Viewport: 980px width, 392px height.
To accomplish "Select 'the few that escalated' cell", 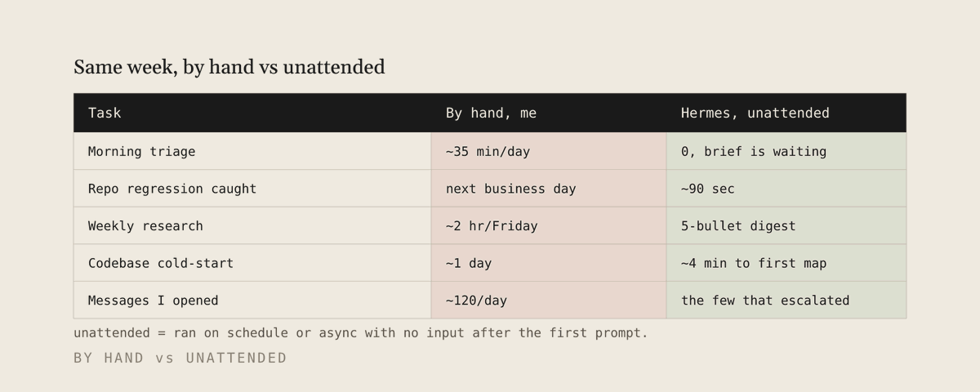I will click(786, 300).
